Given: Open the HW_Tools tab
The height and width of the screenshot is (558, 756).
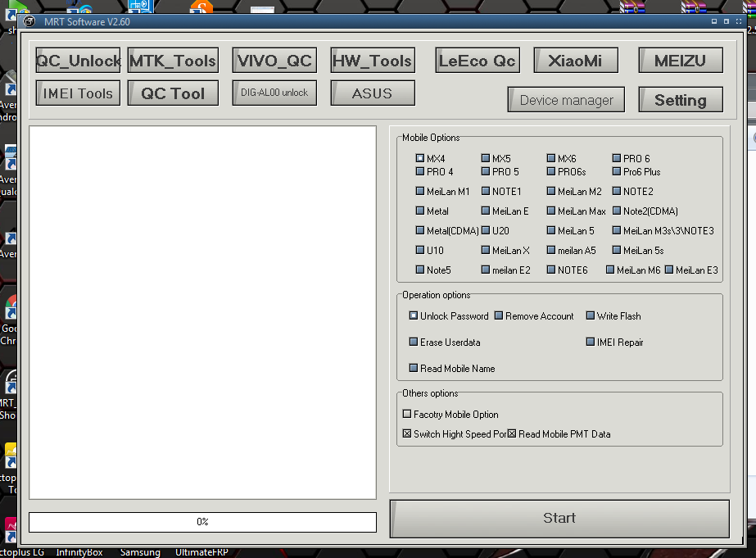Looking at the screenshot, I should [373, 61].
